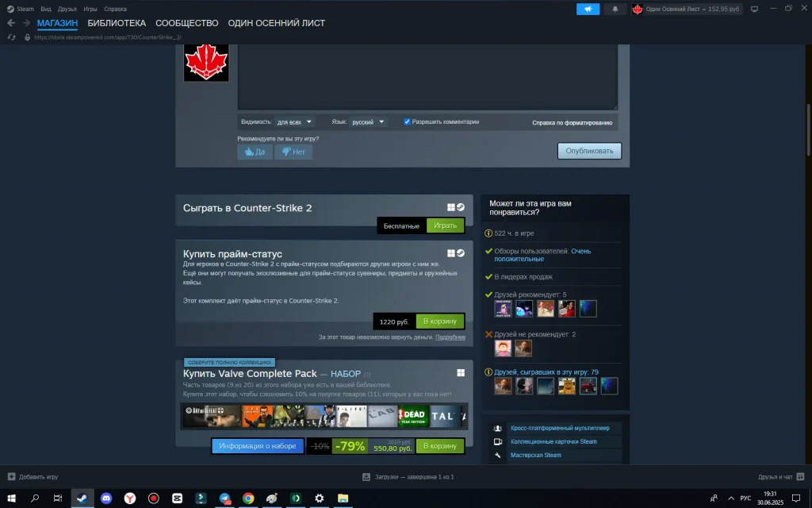Open Discord from the taskbar

(106, 498)
